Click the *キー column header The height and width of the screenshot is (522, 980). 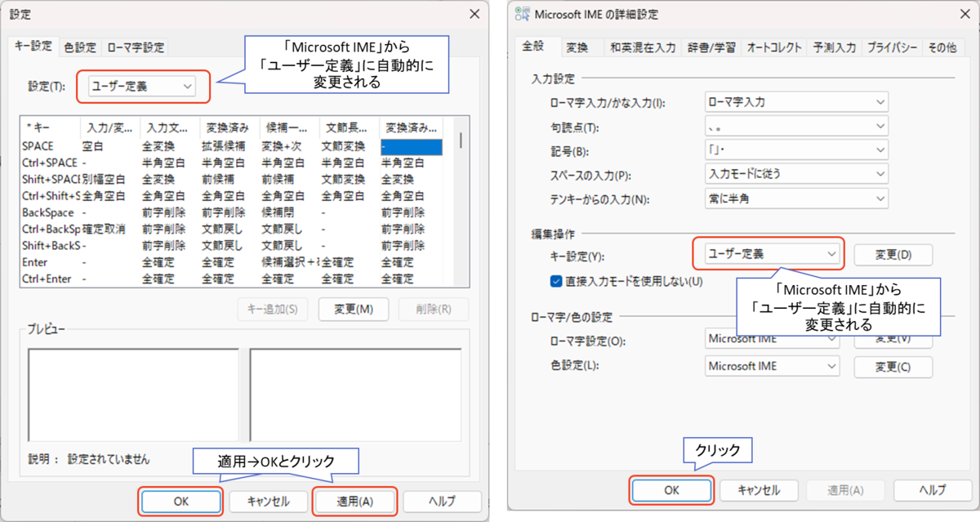[x=51, y=127]
